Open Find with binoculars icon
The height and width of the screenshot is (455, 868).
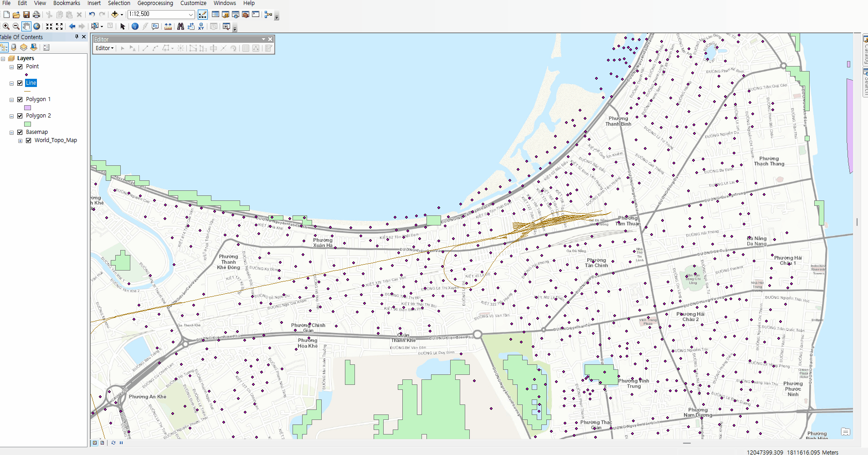[180, 26]
